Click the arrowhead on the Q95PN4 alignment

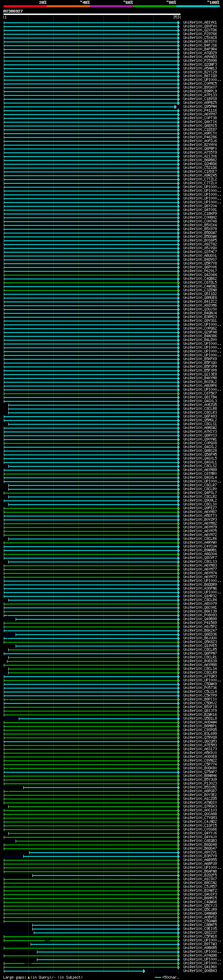point(176,107)
